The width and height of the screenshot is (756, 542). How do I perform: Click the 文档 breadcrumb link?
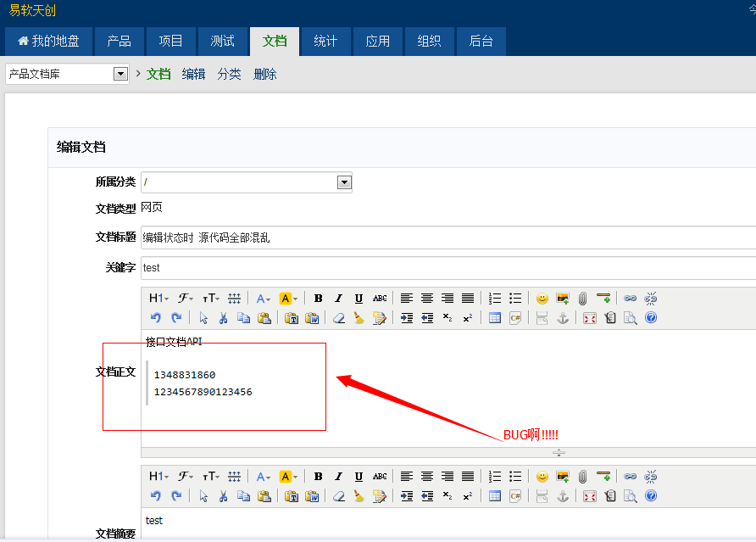(x=158, y=74)
